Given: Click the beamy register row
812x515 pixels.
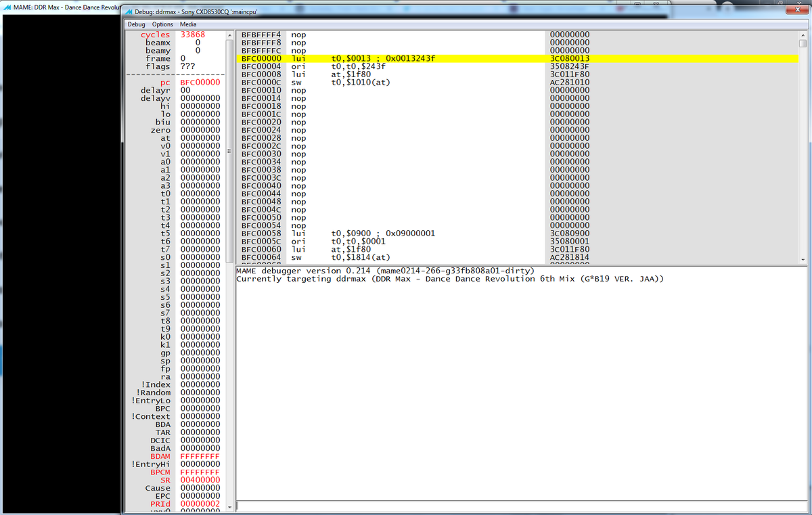Looking at the screenshot, I should point(176,51).
